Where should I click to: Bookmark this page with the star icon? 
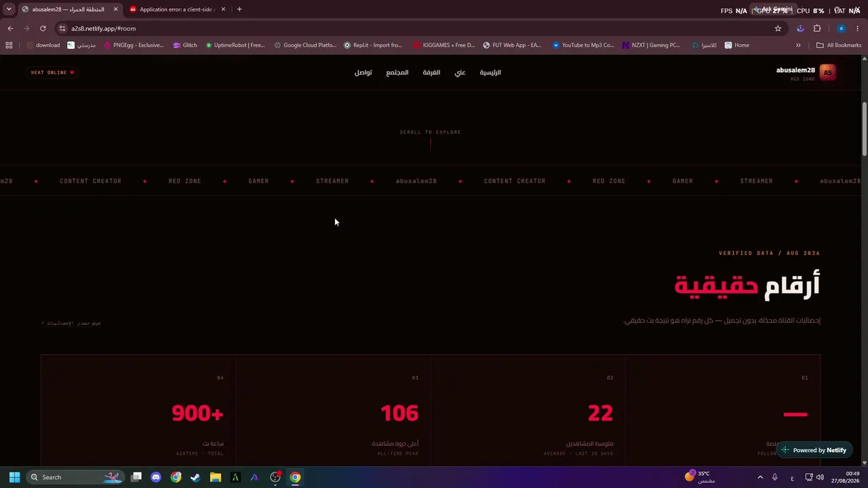pyautogui.click(x=778, y=28)
